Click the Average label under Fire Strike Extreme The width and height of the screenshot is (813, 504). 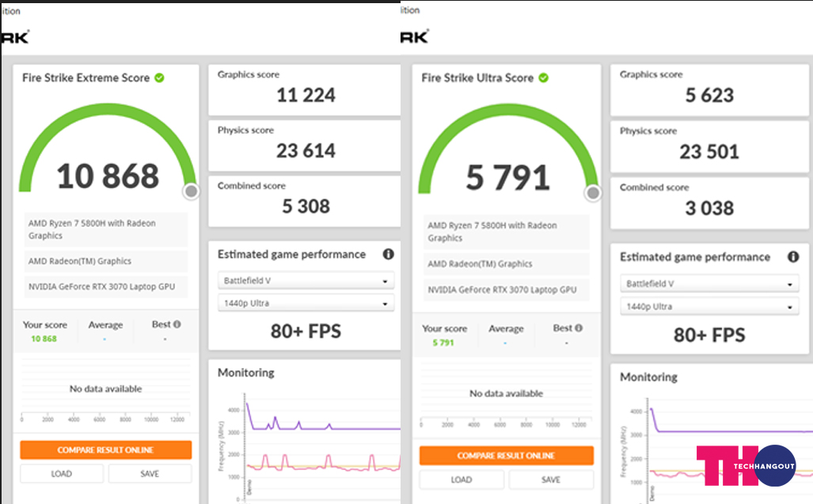click(x=106, y=324)
